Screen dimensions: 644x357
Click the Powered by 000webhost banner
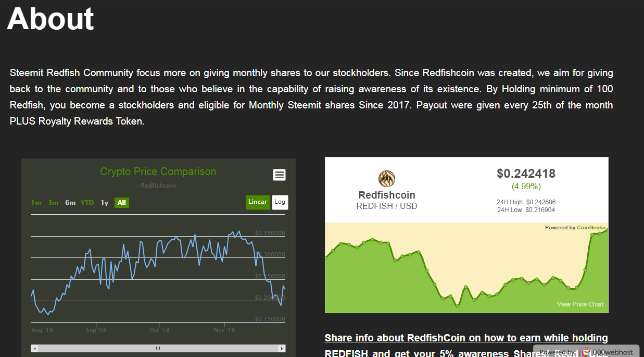click(x=586, y=352)
